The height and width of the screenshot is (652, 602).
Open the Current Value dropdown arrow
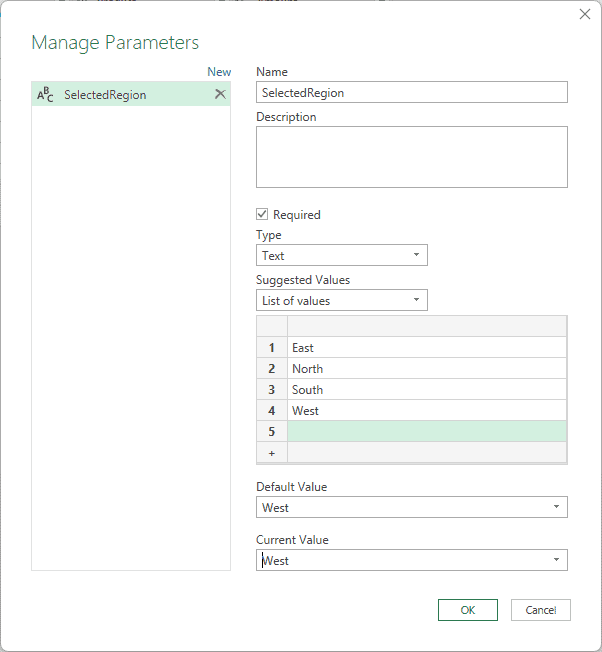pyautogui.click(x=556, y=560)
